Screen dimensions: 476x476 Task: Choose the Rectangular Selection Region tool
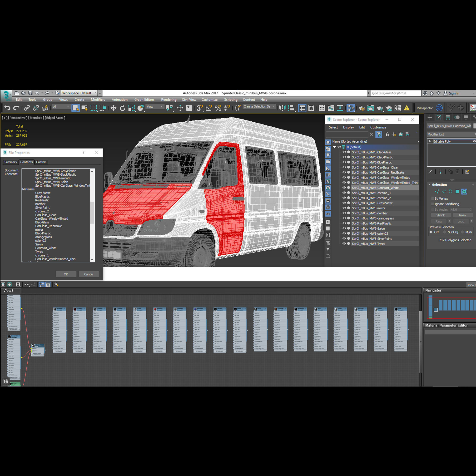94,108
